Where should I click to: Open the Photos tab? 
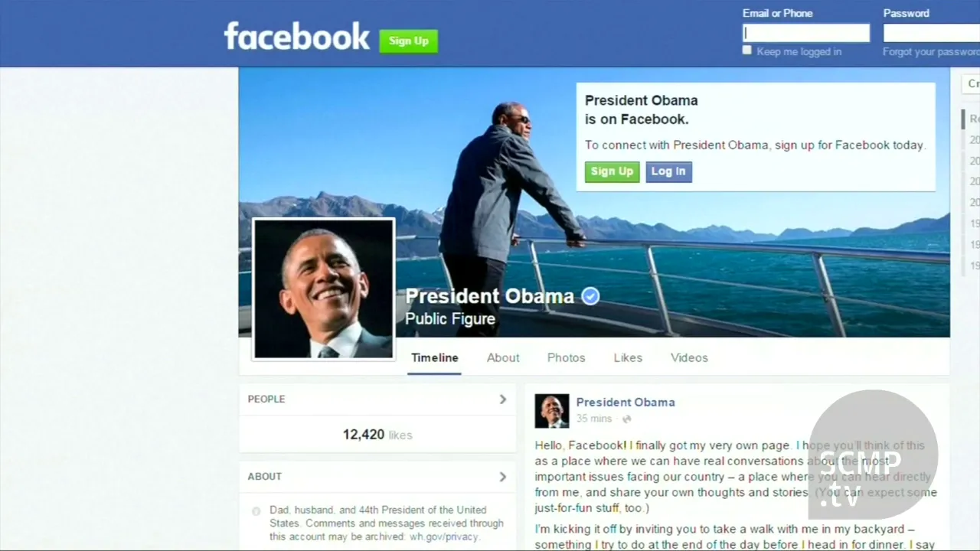tap(566, 357)
